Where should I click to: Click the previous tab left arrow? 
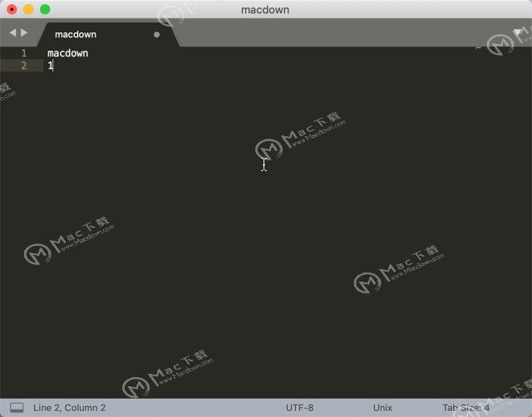(x=12, y=33)
